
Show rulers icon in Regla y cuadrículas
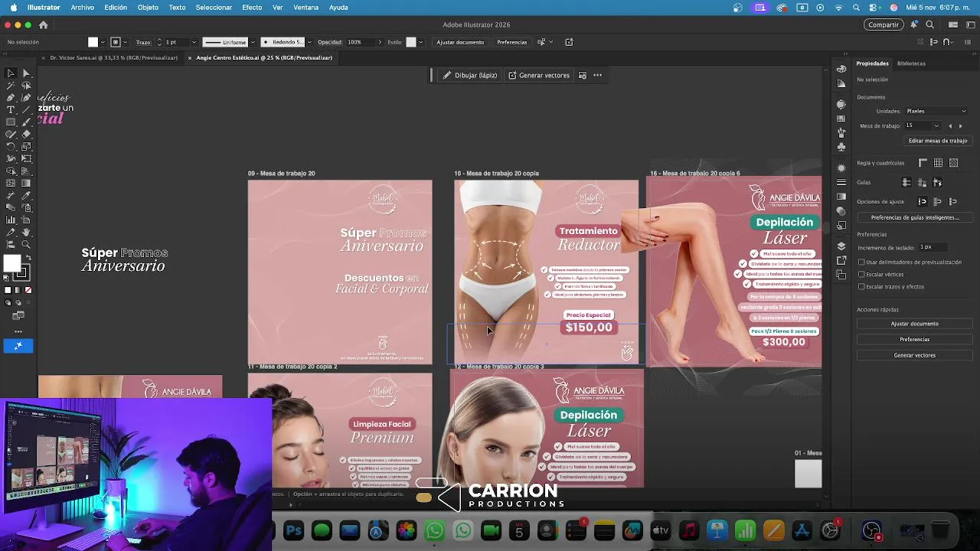click(923, 163)
